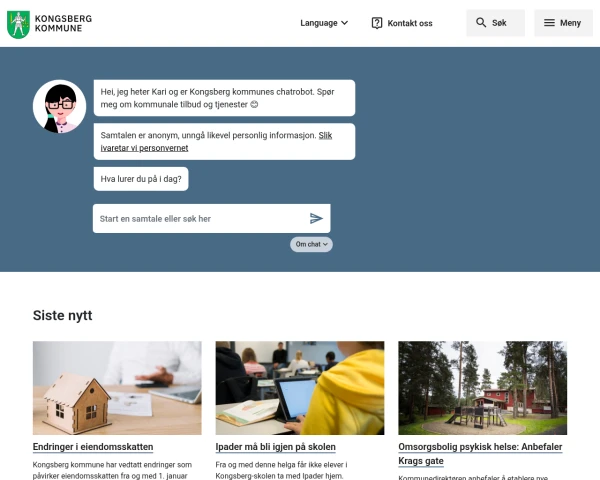Open 'Omsorgsbolig psykisk helse' article link
Viewport: 600px width, 480px height.
480,454
